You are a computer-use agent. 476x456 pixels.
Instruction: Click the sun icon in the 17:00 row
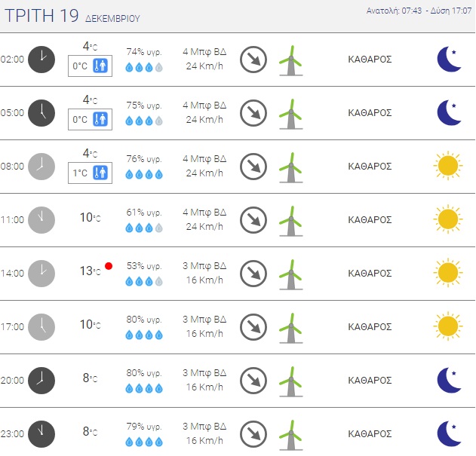[447, 326]
